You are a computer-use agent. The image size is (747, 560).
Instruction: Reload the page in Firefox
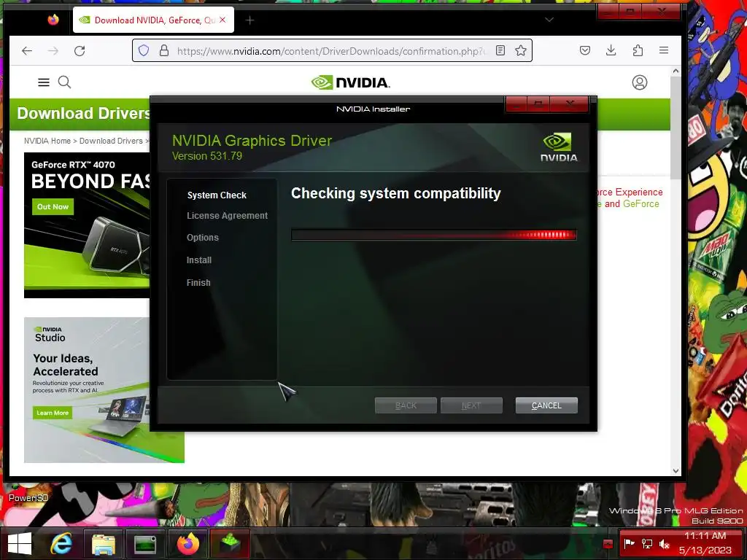point(80,50)
